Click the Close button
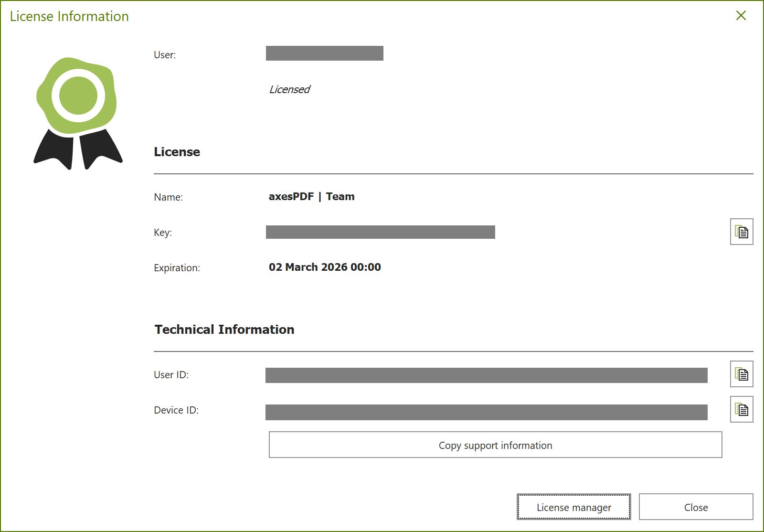764x532 pixels. click(696, 507)
